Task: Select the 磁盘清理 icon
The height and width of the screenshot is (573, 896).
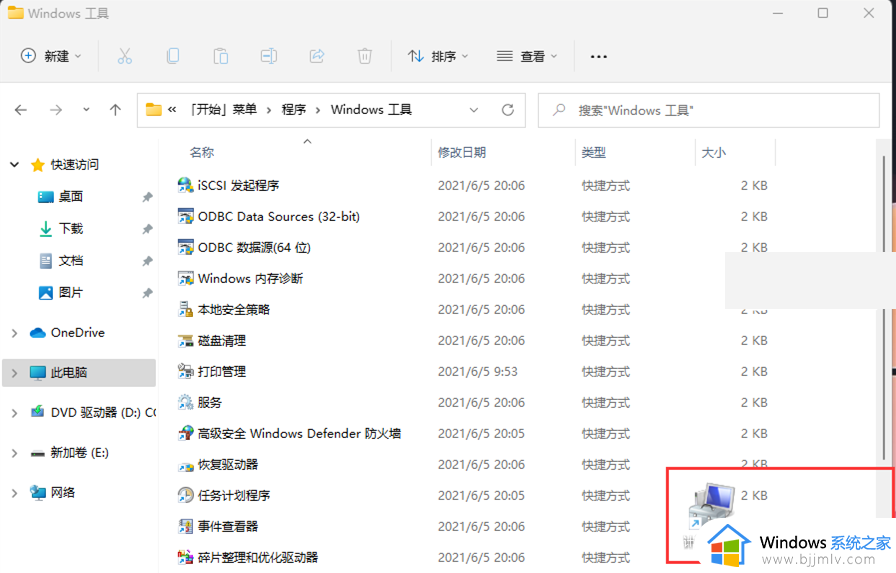Action: pos(185,340)
